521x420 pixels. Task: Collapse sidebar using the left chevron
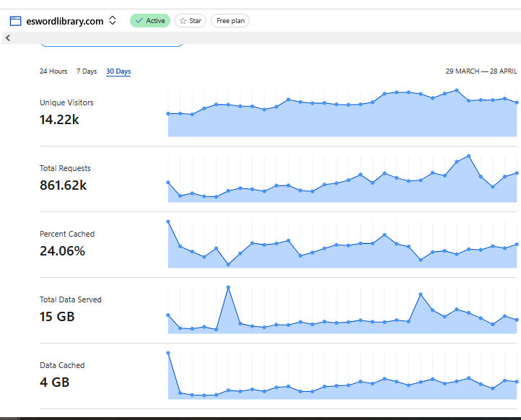click(x=8, y=38)
